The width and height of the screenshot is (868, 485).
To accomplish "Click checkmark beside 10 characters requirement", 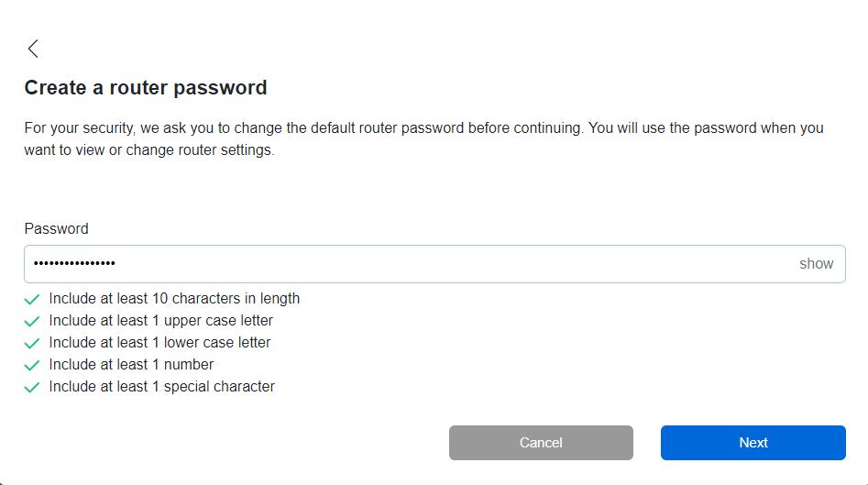I will point(32,299).
